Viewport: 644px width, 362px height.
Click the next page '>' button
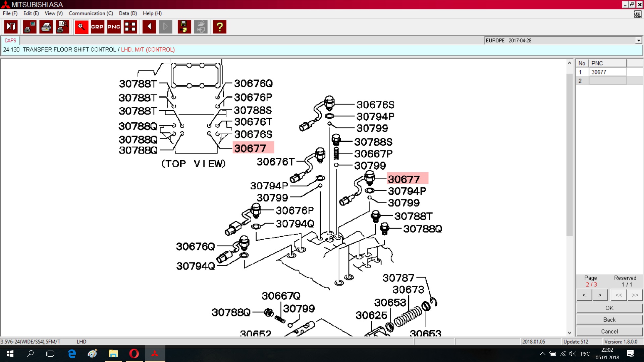click(600, 295)
